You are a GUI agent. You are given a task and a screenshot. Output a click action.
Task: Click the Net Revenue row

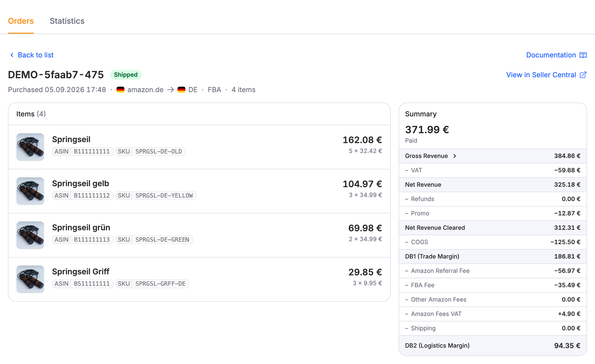point(493,185)
